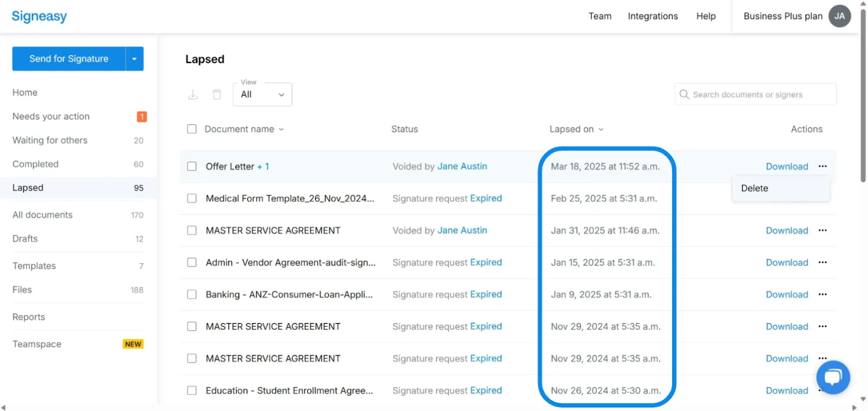Check the first Nov 29 Master Service Agreement checkbox

[x=192, y=326]
